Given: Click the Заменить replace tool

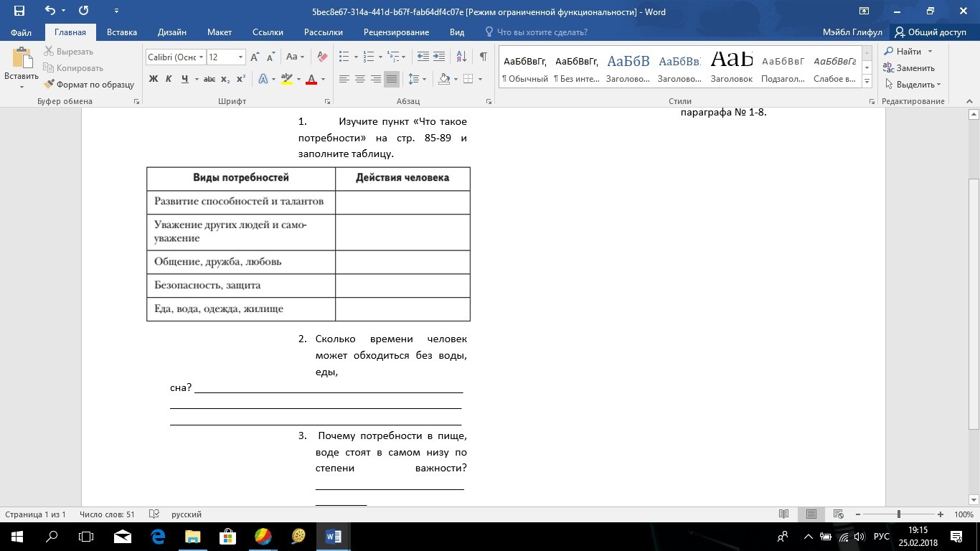Looking at the screenshot, I should click(x=910, y=68).
